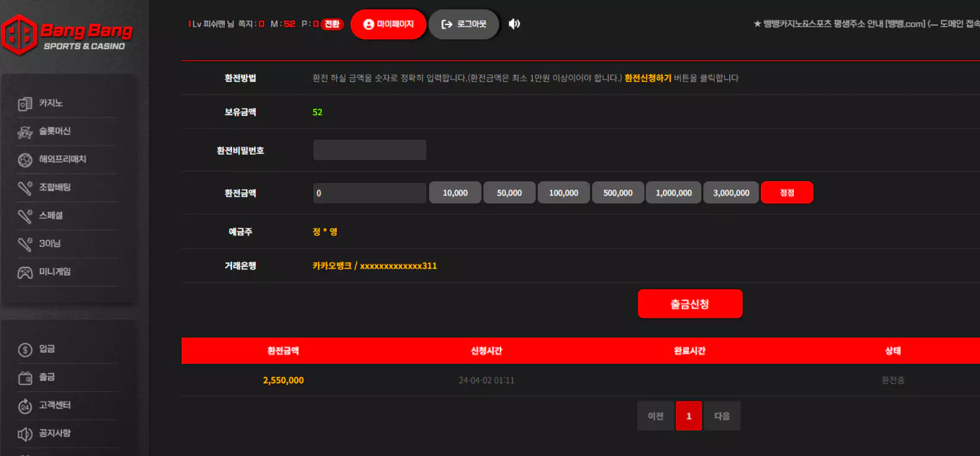Click the 로그아웃 button
The image size is (980, 456).
[x=464, y=24]
